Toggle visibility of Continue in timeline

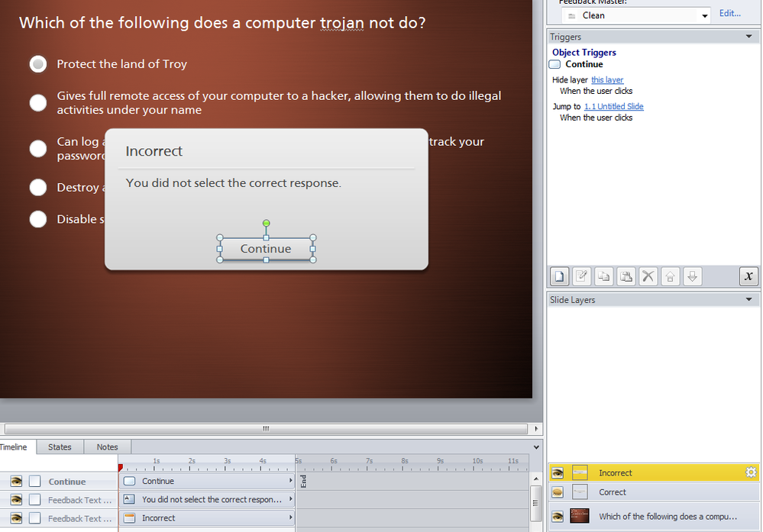click(16, 482)
